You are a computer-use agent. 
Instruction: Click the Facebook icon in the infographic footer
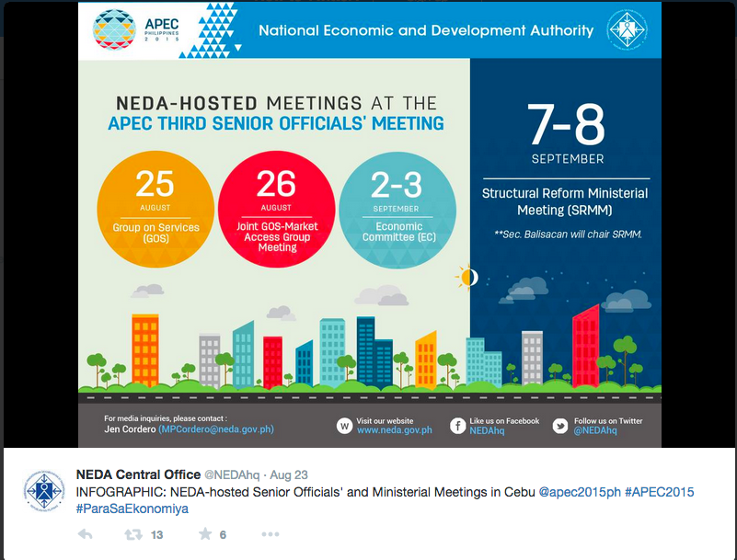pyautogui.click(x=457, y=426)
